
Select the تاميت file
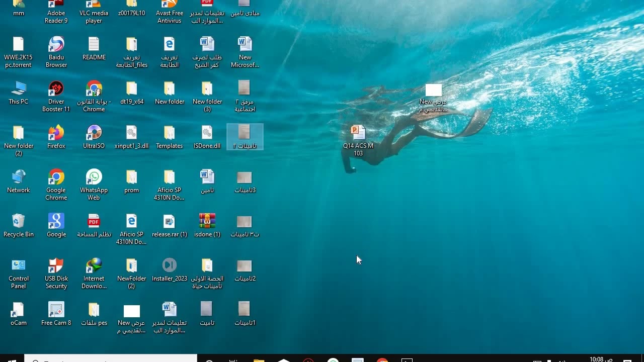point(207,314)
